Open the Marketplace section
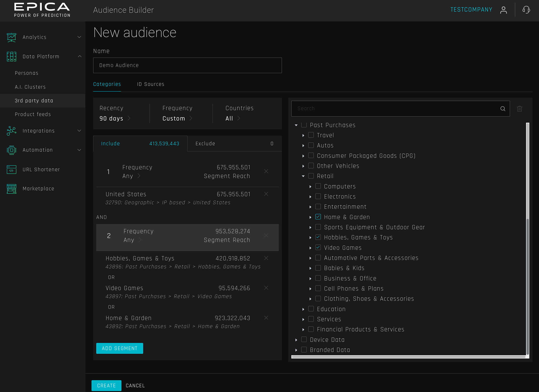This screenshot has width=539, height=392. 11,188
